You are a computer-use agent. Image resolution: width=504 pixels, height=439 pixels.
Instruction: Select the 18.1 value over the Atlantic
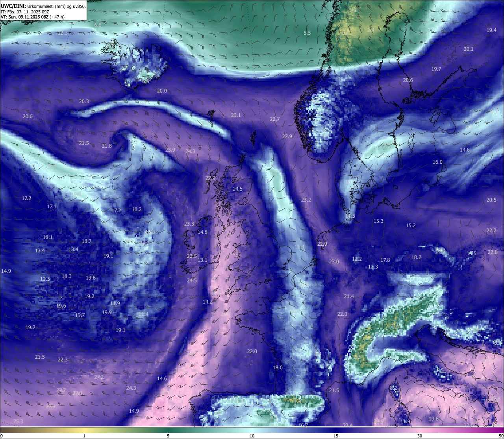click(48, 237)
